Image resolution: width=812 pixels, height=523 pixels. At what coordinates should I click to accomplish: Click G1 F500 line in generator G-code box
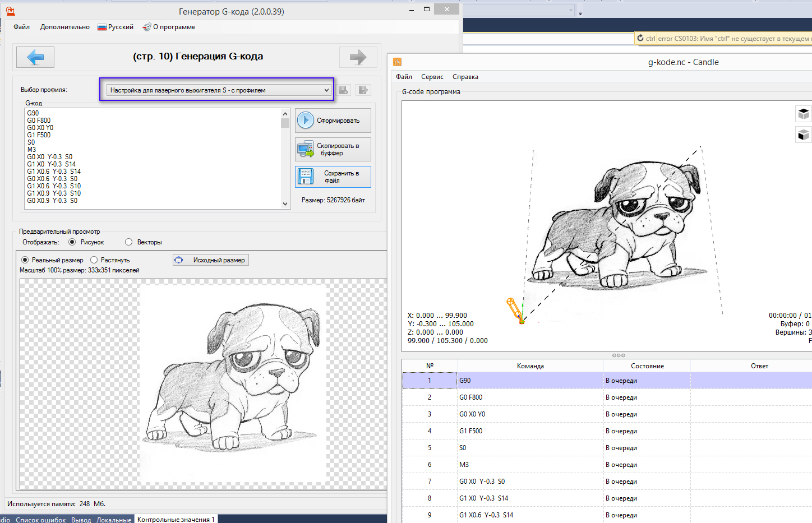(x=39, y=135)
